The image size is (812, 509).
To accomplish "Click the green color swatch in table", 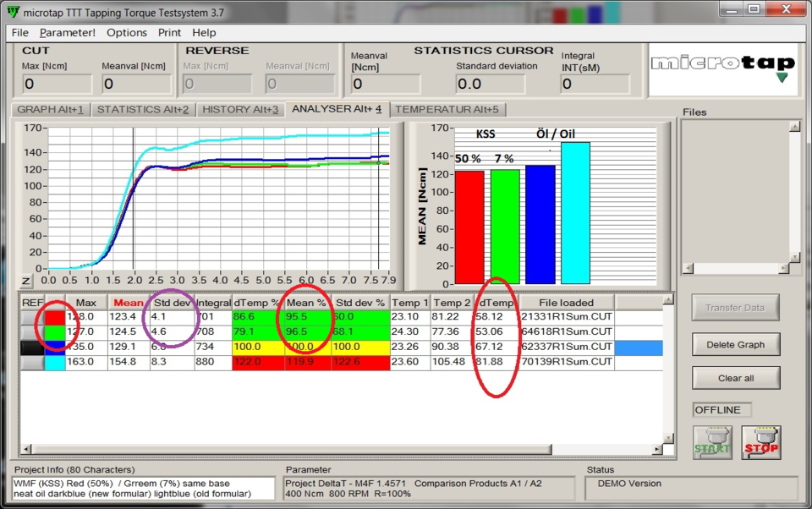I will 55,332.
